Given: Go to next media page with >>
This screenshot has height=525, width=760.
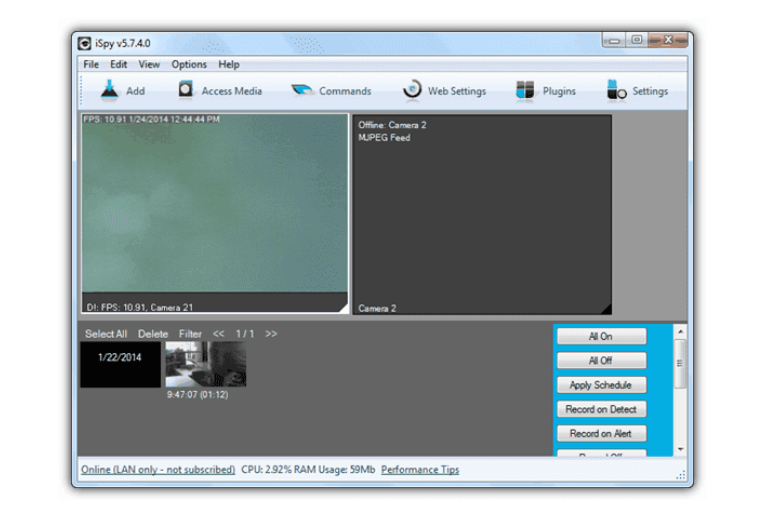Looking at the screenshot, I should pyautogui.click(x=271, y=334).
